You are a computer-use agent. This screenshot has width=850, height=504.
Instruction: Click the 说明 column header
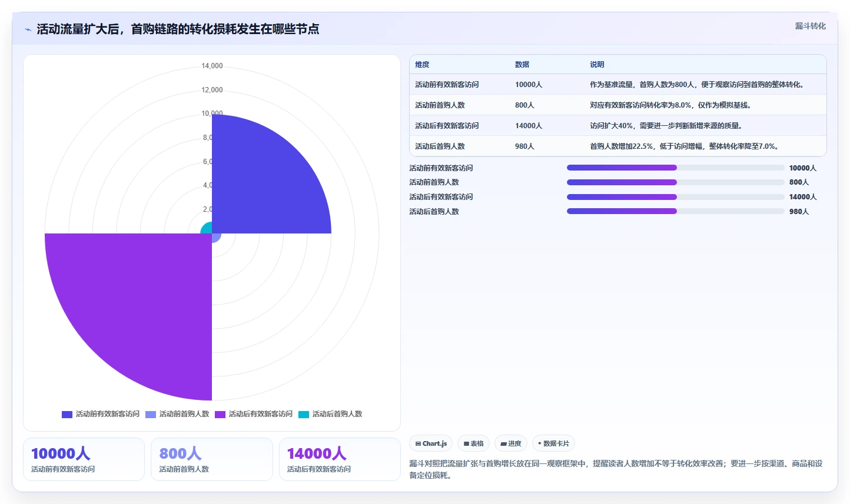click(597, 65)
